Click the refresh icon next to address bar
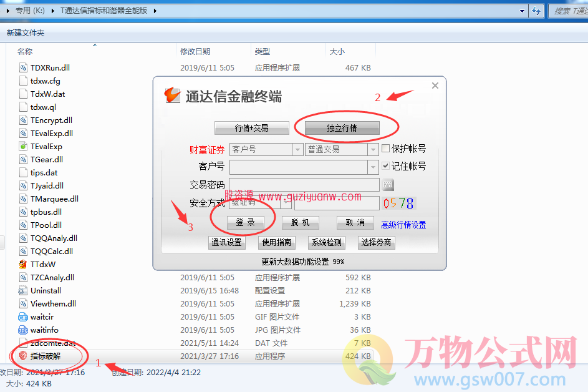 coord(537,11)
